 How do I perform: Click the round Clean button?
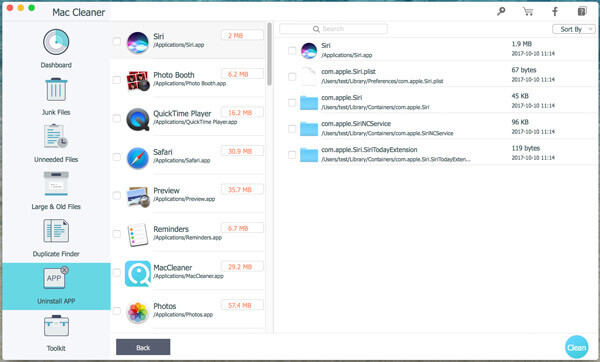pos(577,347)
